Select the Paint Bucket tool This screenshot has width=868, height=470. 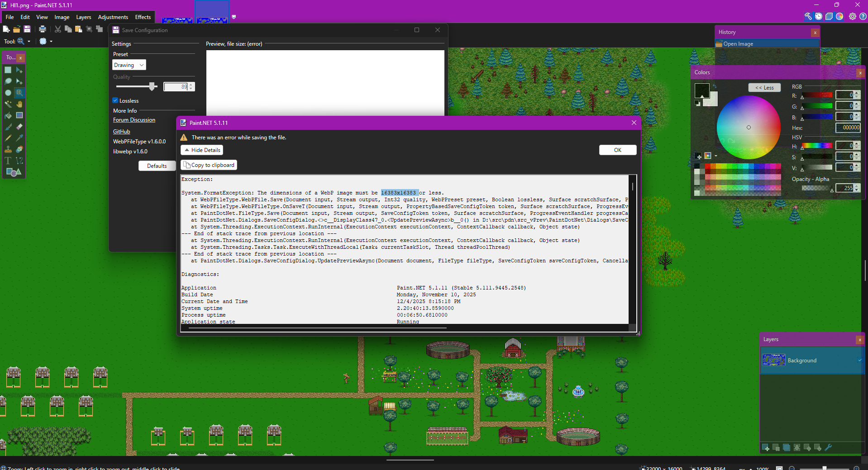coord(8,115)
